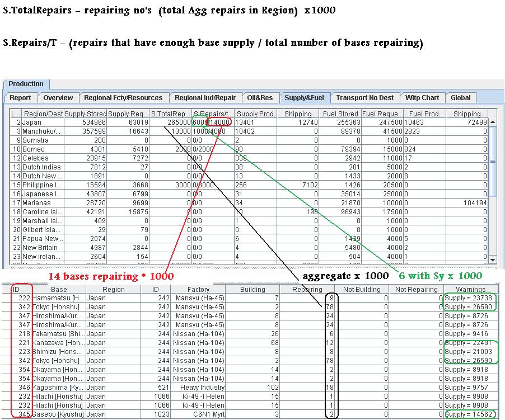
Task: Click the Warnings column header
Action: click(470, 290)
